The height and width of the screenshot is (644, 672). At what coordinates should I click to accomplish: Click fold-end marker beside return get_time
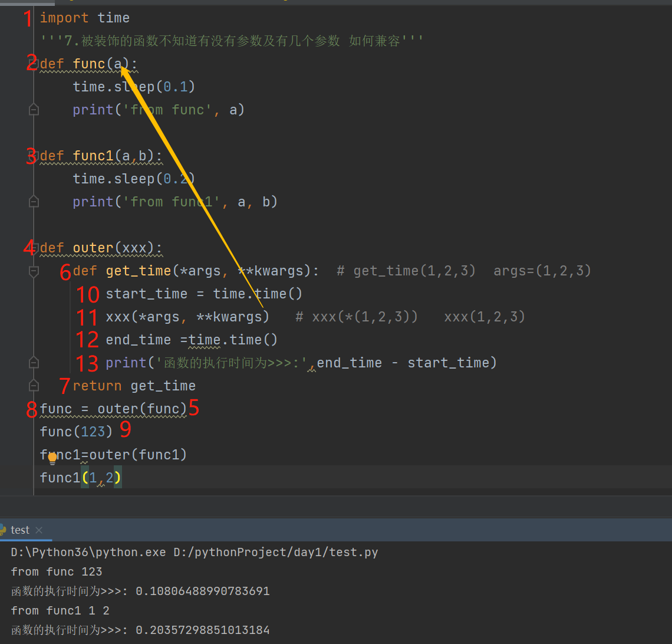click(34, 386)
